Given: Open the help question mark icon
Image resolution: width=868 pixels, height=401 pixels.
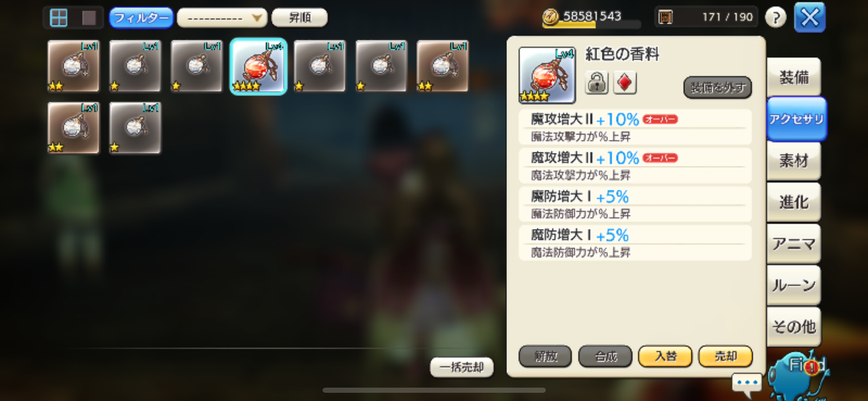Looking at the screenshot, I should (775, 17).
